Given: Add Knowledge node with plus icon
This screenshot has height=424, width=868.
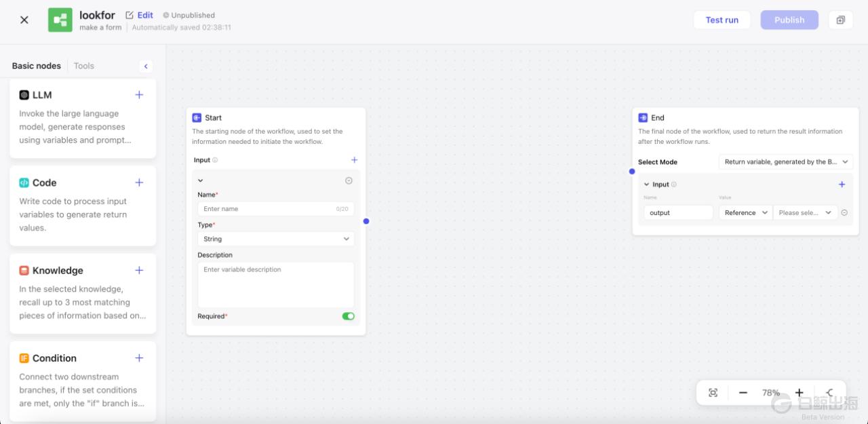Looking at the screenshot, I should tap(139, 270).
